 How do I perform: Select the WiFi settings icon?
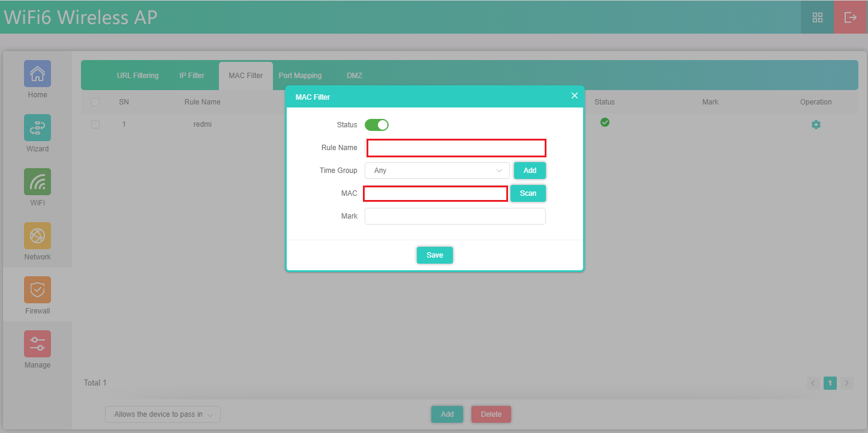[37, 182]
